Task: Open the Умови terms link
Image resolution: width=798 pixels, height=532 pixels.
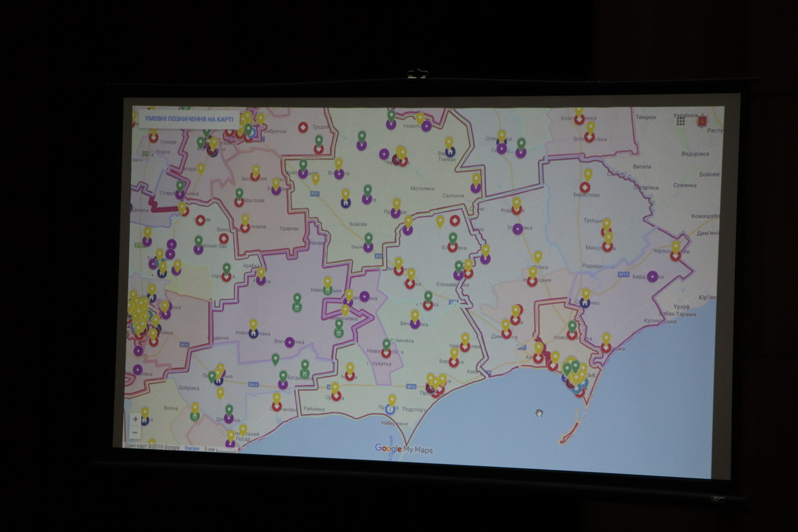Action: click(x=192, y=448)
